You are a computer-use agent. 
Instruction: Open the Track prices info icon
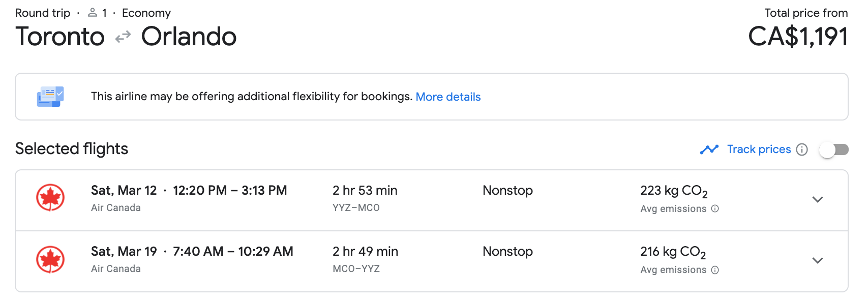point(802,149)
